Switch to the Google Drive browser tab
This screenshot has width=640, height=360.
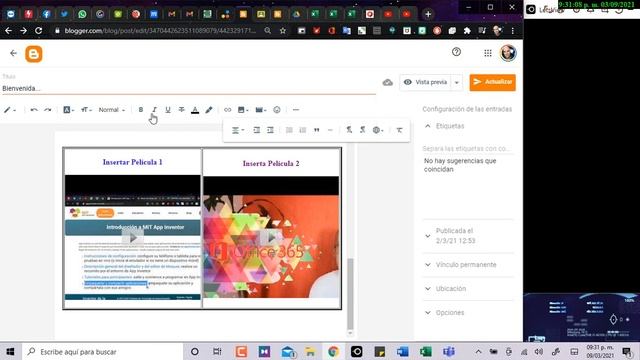pos(296,14)
